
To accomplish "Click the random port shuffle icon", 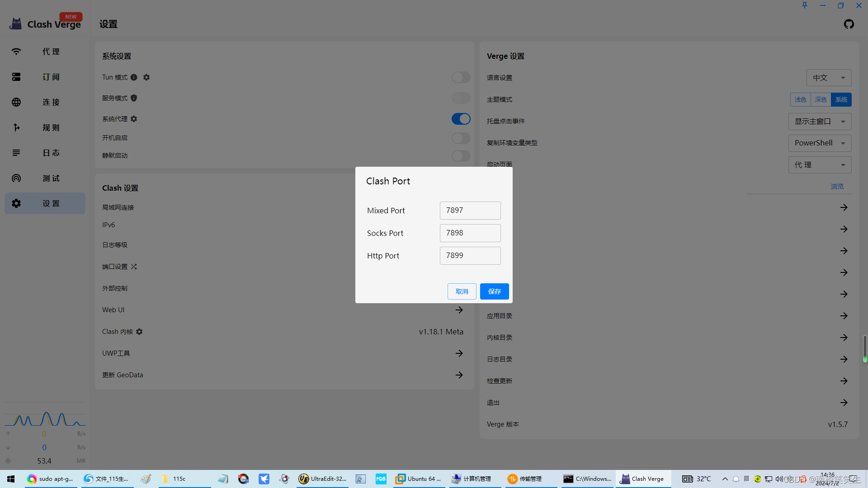I will [134, 267].
